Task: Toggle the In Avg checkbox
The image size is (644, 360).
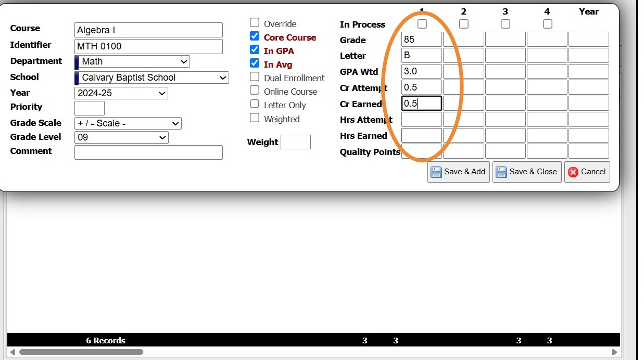Action: pyautogui.click(x=255, y=63)
